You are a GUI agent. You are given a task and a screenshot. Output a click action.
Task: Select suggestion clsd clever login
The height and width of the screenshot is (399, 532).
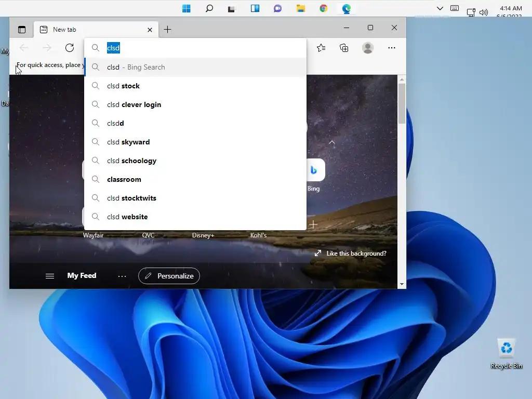[x=195, y=104]
